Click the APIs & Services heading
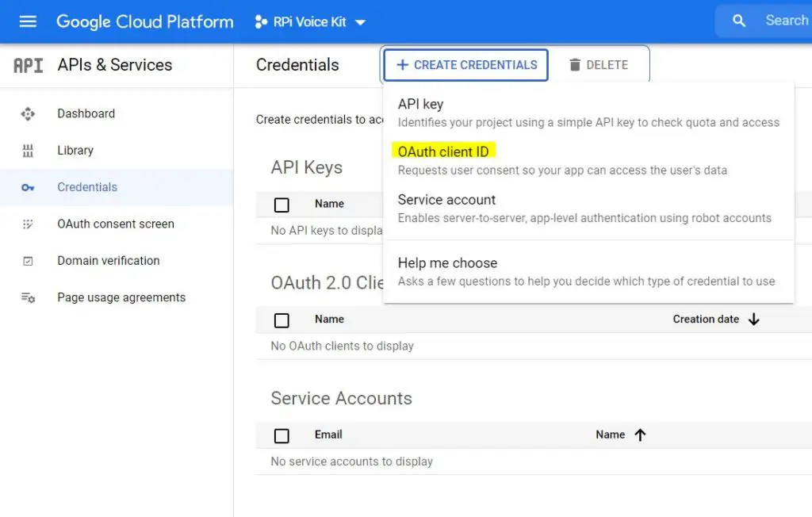This screenshot has height=517, width=812. pyautogui.click(x=114, y=65)
